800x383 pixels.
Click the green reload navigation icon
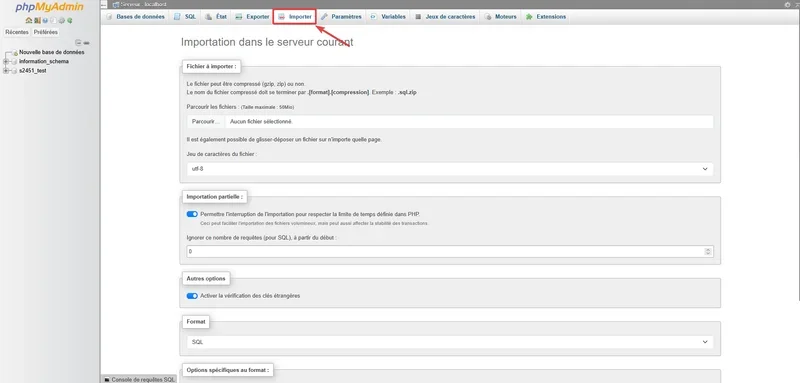(69, 20)
